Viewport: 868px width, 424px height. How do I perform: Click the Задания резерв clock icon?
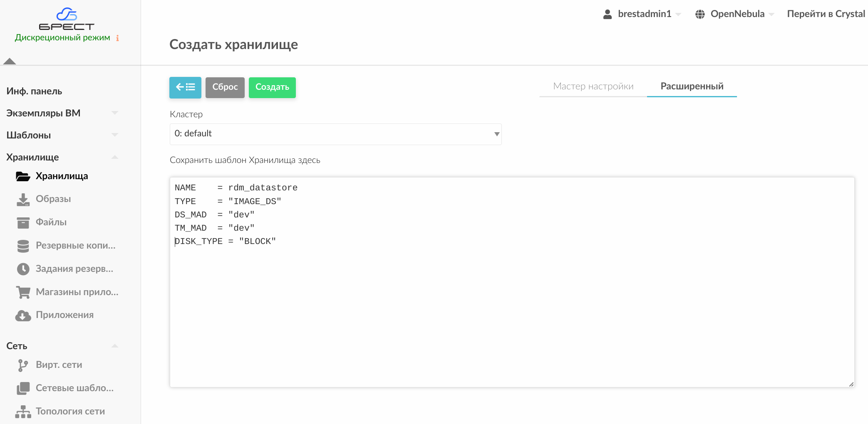23,269
